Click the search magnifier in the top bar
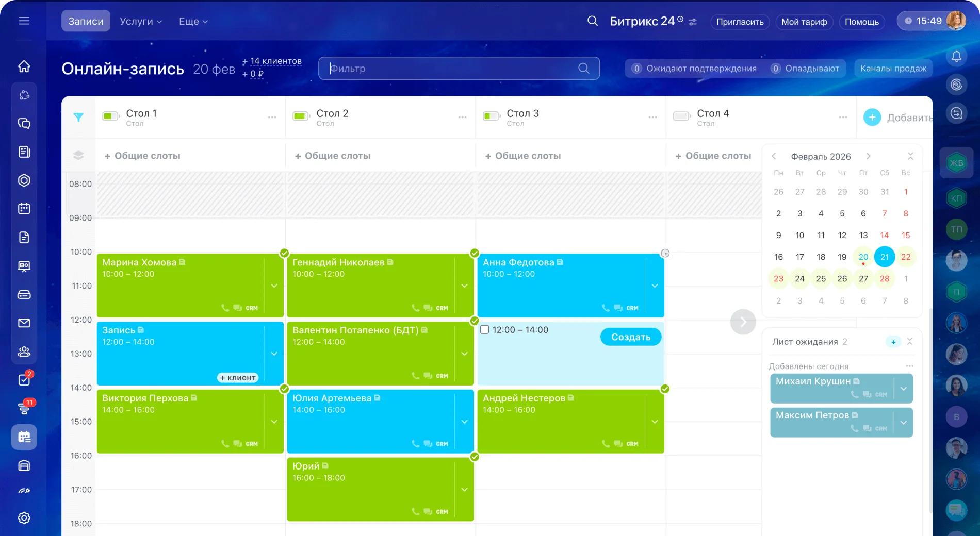980x536 pixels. [x=593, y=21]
